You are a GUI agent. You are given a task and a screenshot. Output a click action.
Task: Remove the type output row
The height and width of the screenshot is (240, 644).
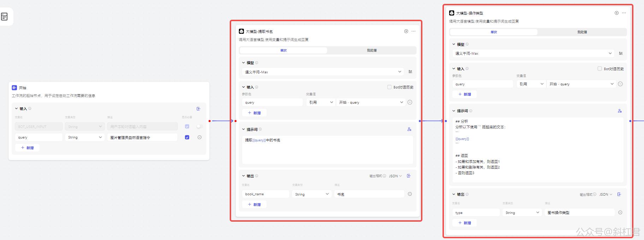click(620, 212)
